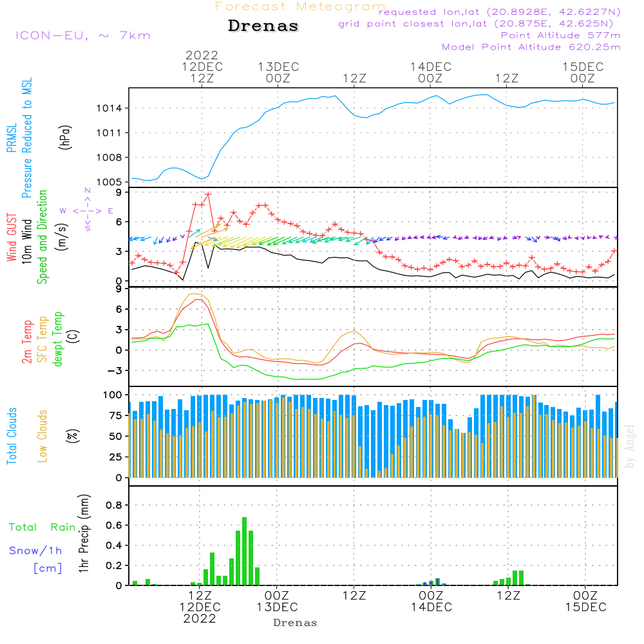Click the '0.8' precipitation axis value
This screenshot has width=644, height=644.
(x=114, y=506)
